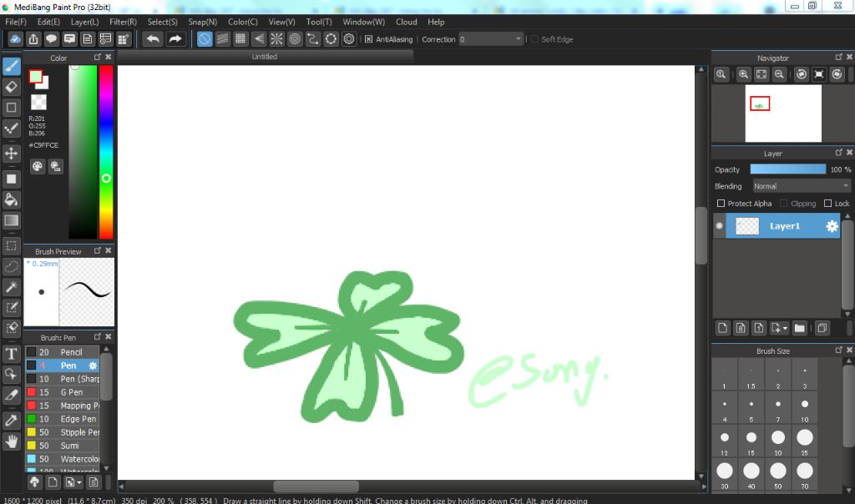855x504 pixels.
Task: Enable the Clipping checkbox
Action: (783, 204)
